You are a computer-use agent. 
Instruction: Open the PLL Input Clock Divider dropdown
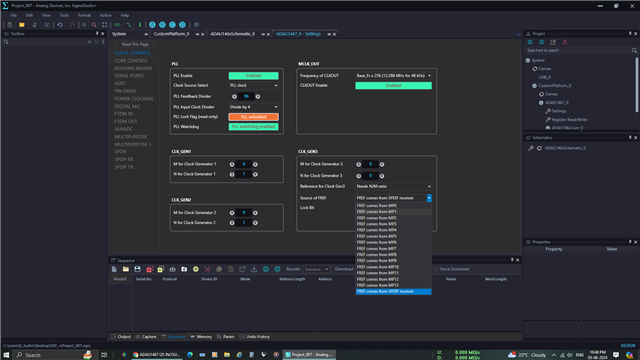click(x=253, y=107)
